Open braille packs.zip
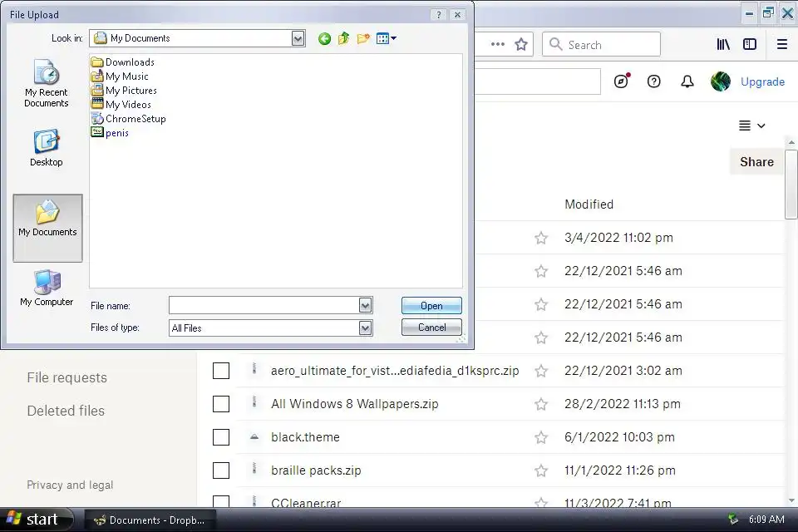 (316, 470)
